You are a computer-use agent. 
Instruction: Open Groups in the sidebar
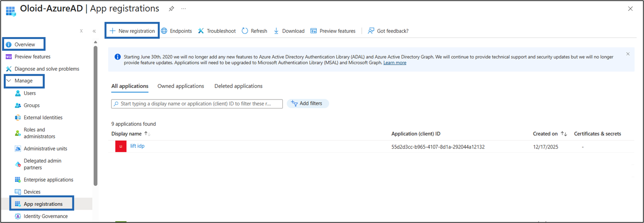point(32,105)
